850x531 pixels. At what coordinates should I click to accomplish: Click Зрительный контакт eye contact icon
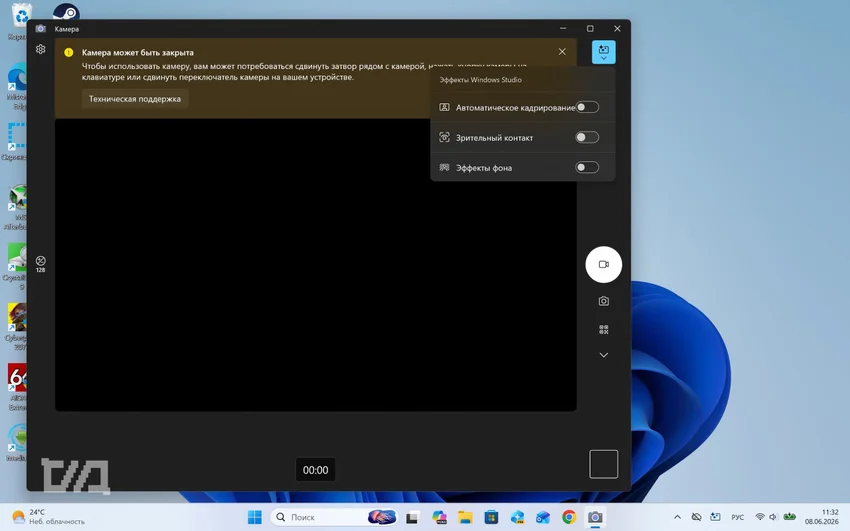tap(444, 137)
